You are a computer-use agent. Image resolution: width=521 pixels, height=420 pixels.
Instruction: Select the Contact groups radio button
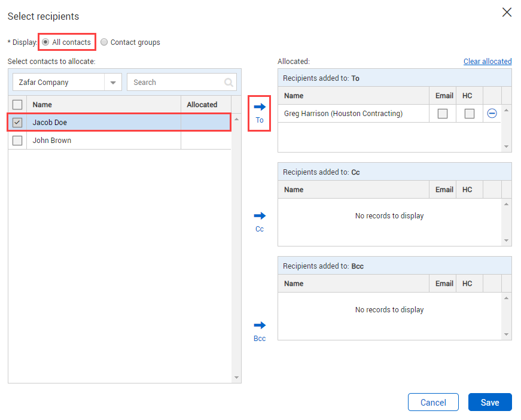(x=105, y=42)
